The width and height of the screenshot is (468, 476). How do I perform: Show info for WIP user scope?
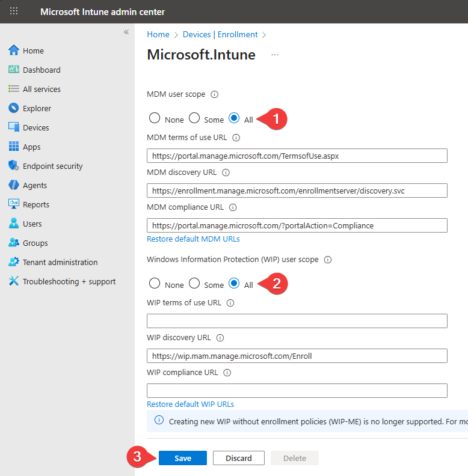point(328,260)
